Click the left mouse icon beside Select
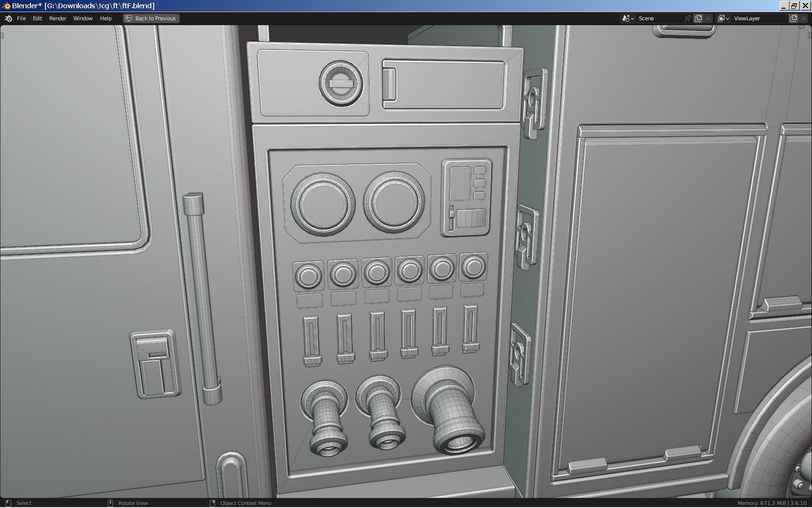 [8, 503]
